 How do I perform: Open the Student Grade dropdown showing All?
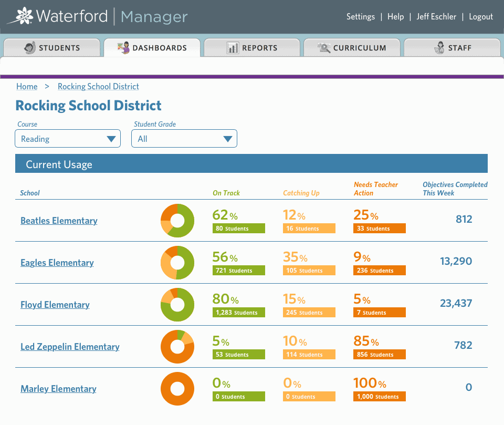pos(184,139)
